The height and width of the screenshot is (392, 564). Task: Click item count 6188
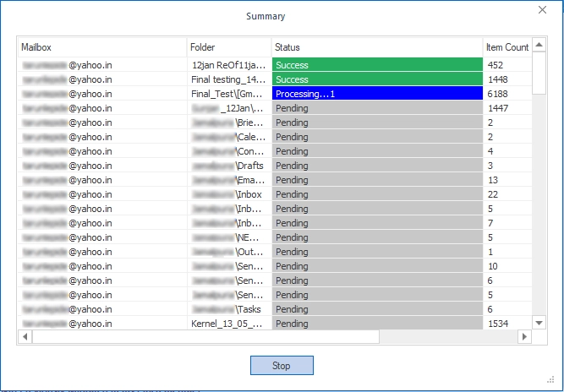click(498, 94)
